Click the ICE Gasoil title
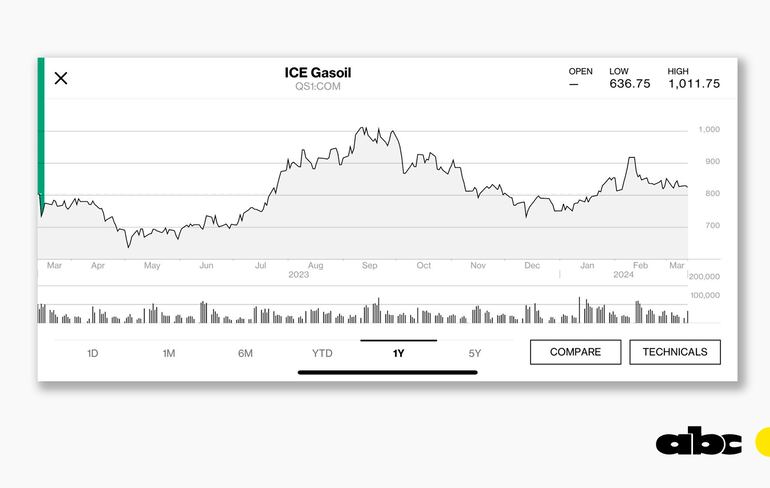 click(x=318, y=73)
